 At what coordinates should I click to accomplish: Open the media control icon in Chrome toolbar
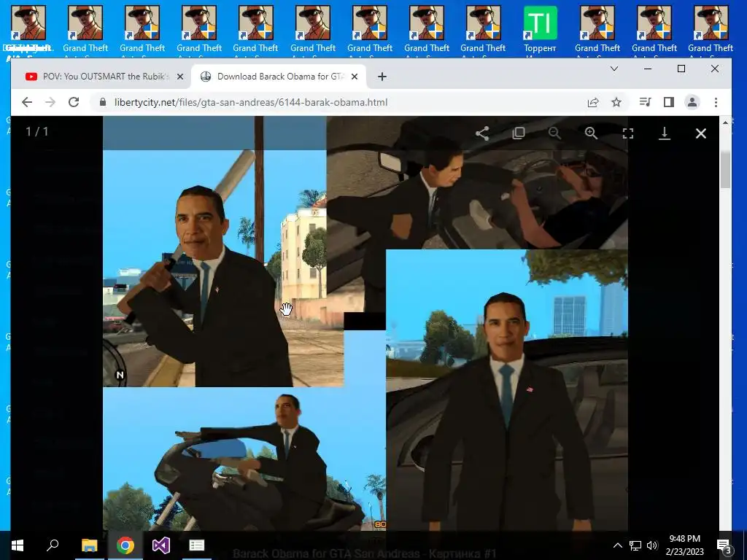click(645, 102)
